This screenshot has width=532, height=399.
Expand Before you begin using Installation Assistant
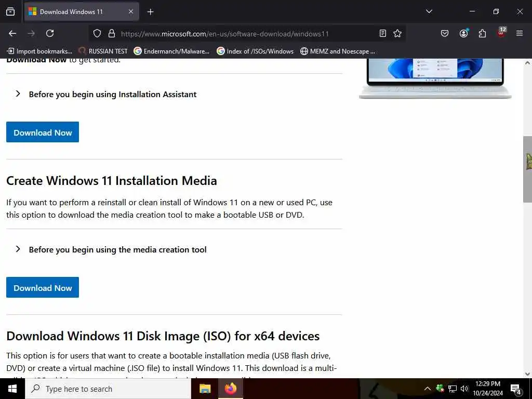click(106, 95)
